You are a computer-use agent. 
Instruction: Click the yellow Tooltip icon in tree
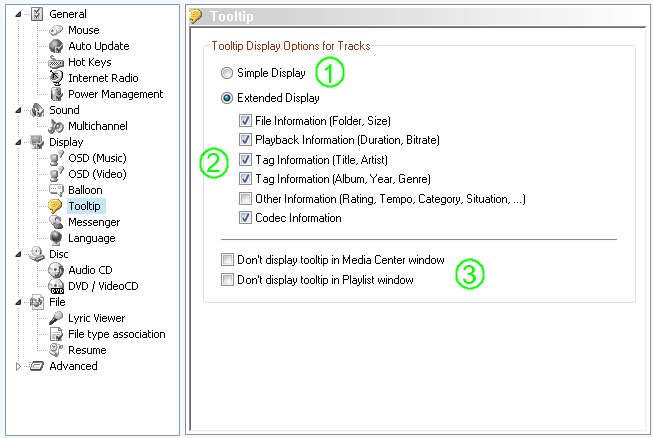click(x=55, y=206)
